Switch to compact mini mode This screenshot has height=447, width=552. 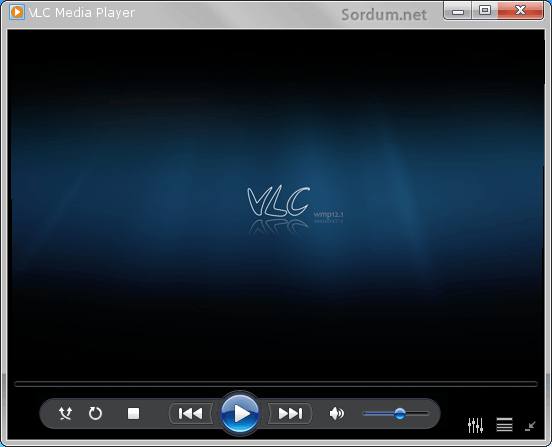click(x=530, y=426)
